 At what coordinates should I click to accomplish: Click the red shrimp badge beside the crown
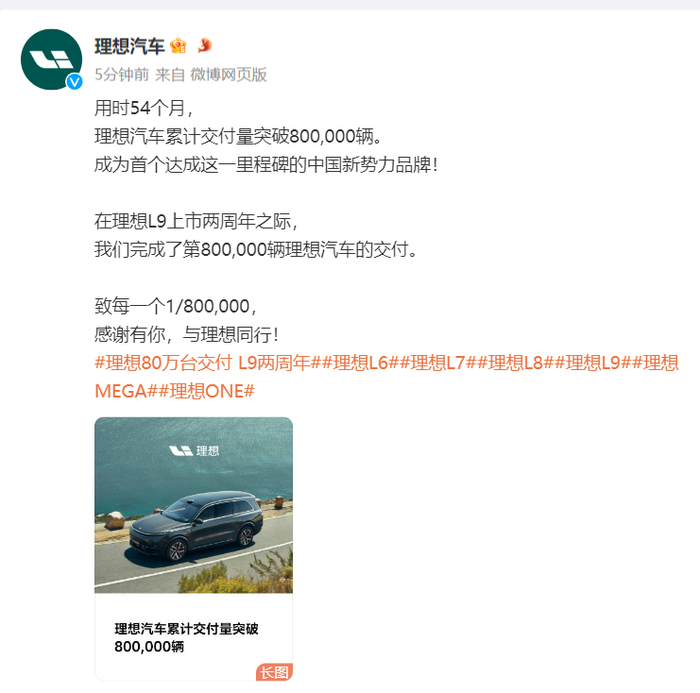pos(204,45)
